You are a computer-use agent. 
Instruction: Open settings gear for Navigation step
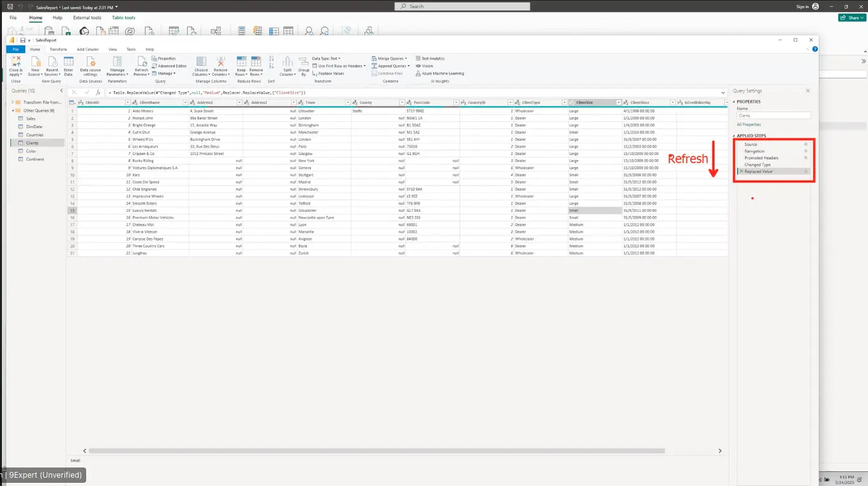[x=805, y=151]
